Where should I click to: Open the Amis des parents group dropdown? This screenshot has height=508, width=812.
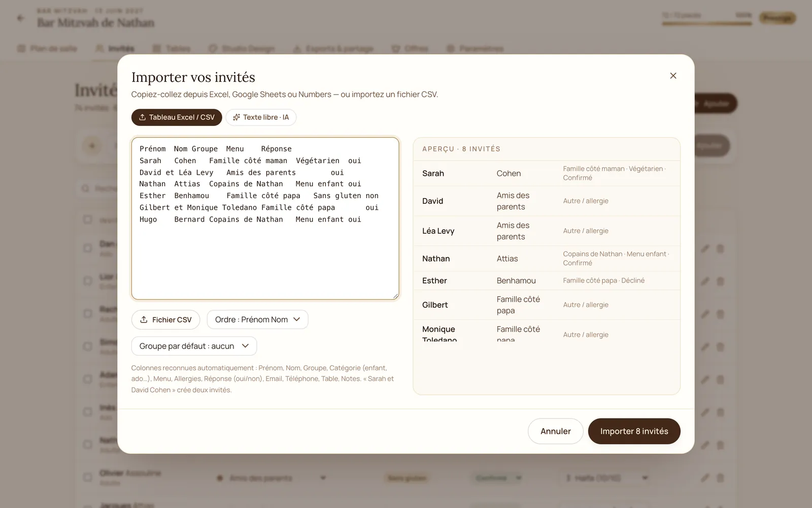pyautogui.click(x=271, y=478)
